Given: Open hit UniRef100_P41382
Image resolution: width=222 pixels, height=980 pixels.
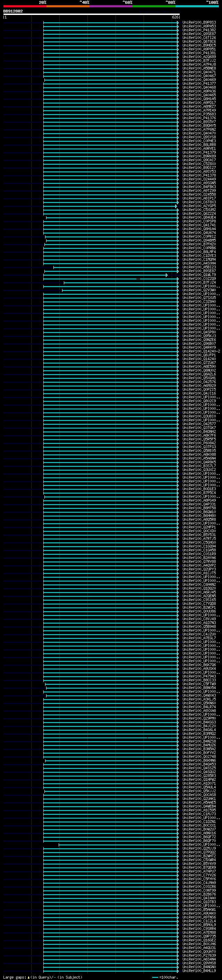Looking at the screenshot, I should tap(199, 30).
